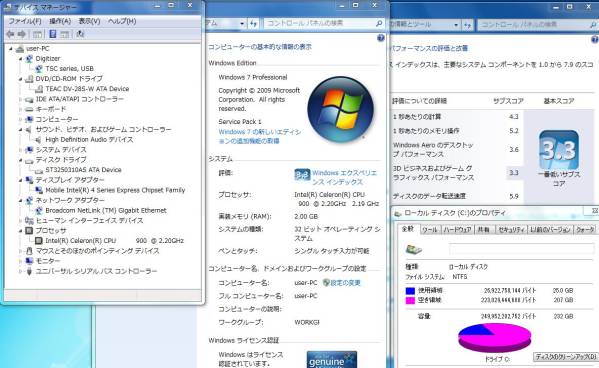Select ST3250310AS ATA Device
The image size is (599, 368).
click(x=83, y=170)
